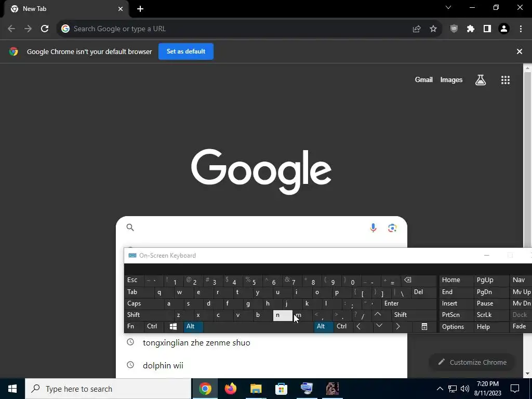Screen dimensions: 532x399
Task: Toggle the ScrLk key
Action: (x=491, y=315)
